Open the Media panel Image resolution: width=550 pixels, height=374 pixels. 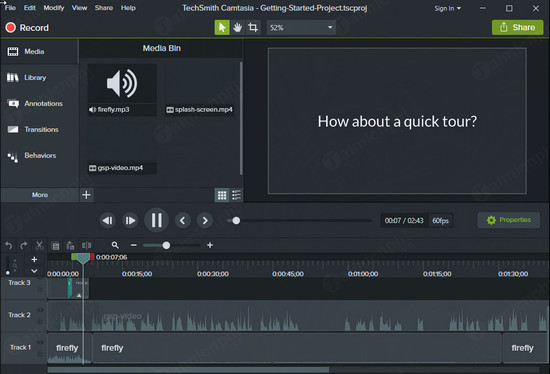pyautogui.click(x=39, y=52)
